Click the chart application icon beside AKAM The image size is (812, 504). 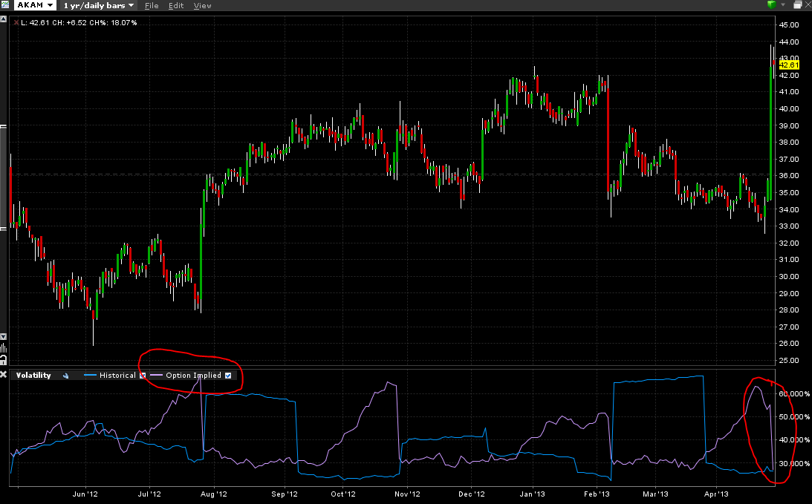point(5,5)
